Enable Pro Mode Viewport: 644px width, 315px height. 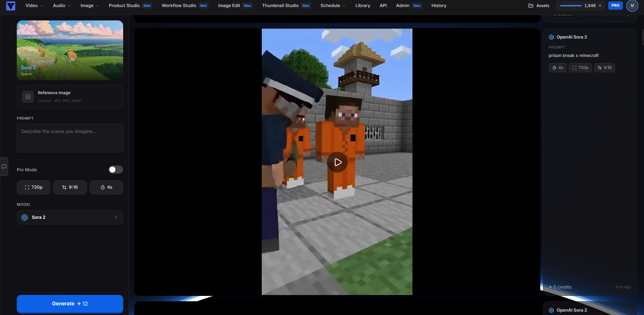click(115, 170)
